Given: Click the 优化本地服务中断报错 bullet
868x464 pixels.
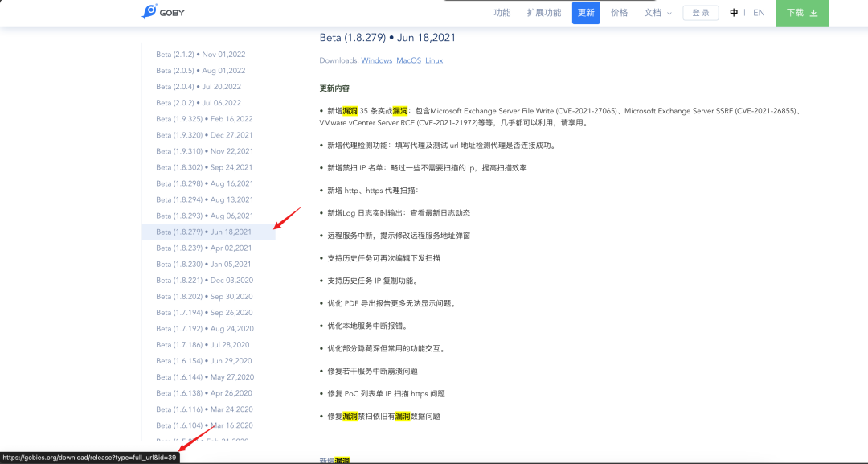Looking at the screenshot, I should (368, 326).
